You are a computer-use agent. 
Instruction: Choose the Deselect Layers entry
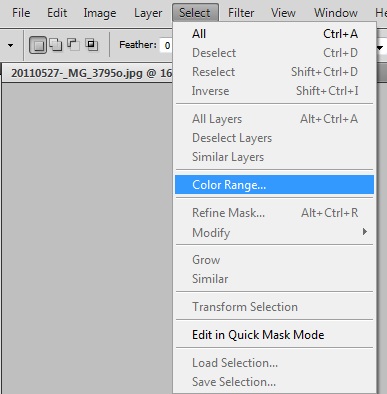pos(274,138)
